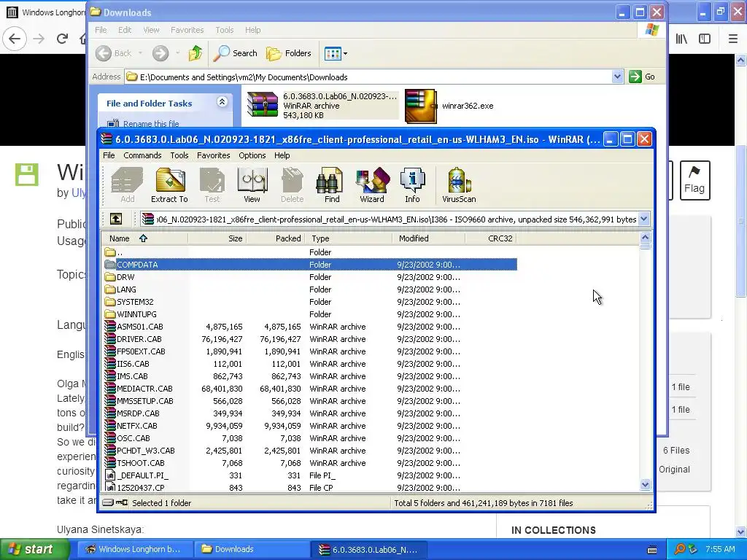Click the Extract To toolbar icon in WinRAR

[169, 185]
